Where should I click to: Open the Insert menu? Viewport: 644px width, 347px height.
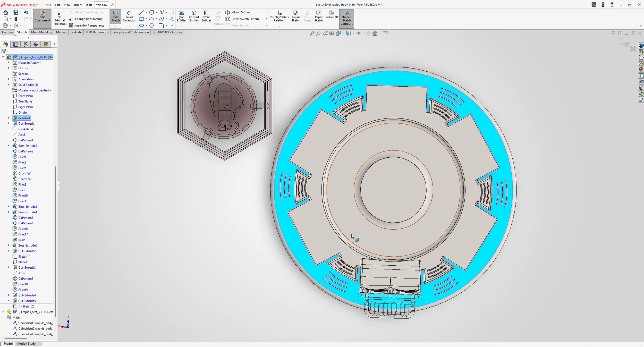click(78, 5)
